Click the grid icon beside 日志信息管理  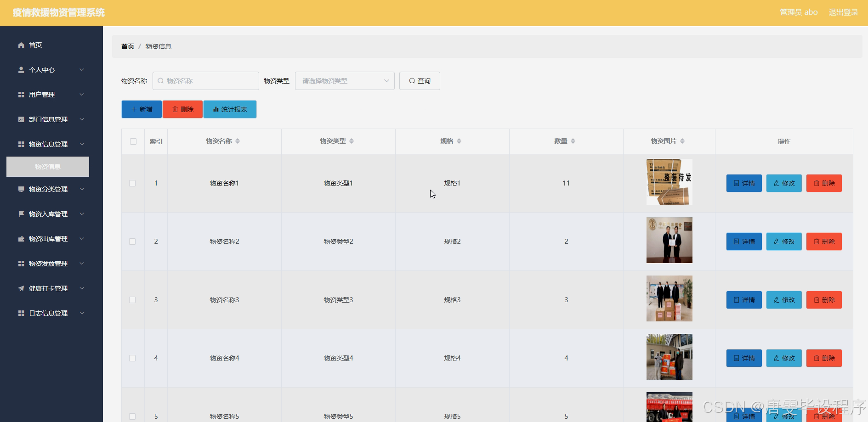[21, 313]
